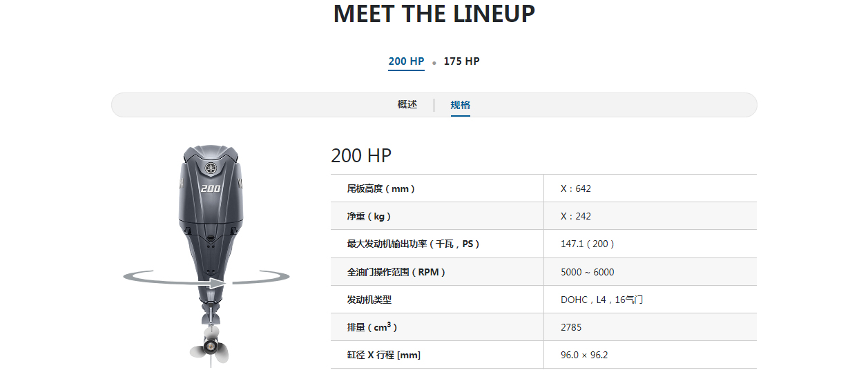Image resolution: width=868 pixels, height=370 pixels.
Task: Click the Yamaha logo on the engine cowling
Action: pyautogui.click(x=210, y=170)
